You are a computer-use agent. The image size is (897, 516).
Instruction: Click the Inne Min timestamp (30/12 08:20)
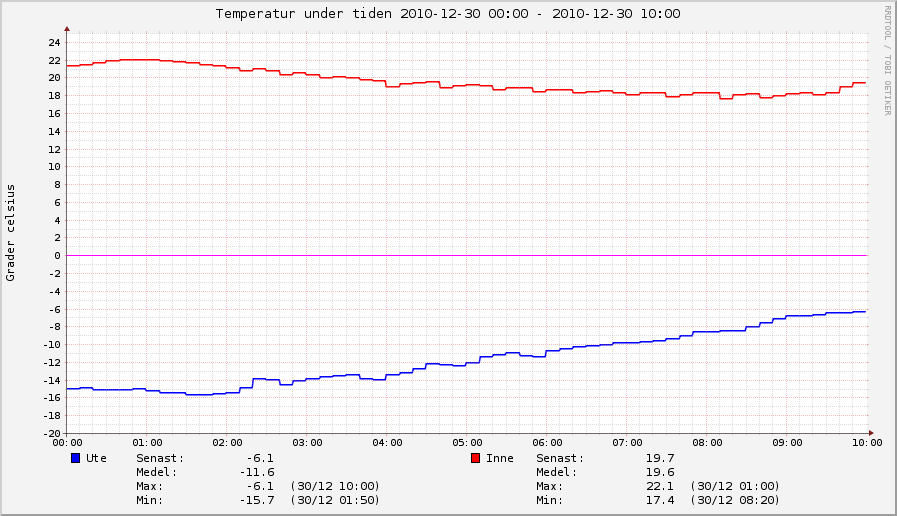pos(734,500)
